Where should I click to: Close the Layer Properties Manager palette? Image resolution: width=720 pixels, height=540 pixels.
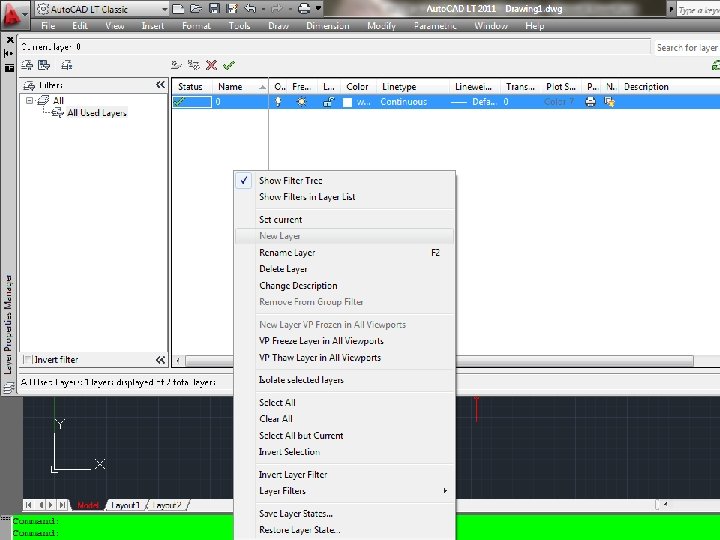(10, 40)
